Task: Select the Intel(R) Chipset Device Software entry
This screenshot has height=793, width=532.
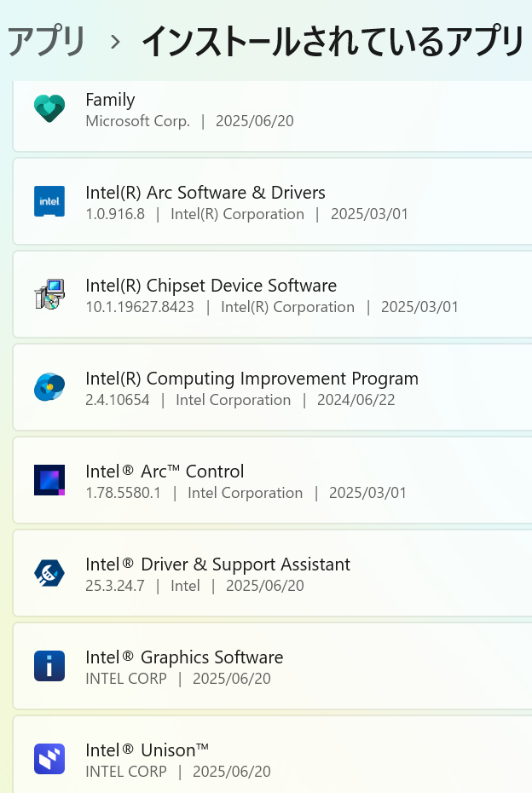Action: coord(273,294)
